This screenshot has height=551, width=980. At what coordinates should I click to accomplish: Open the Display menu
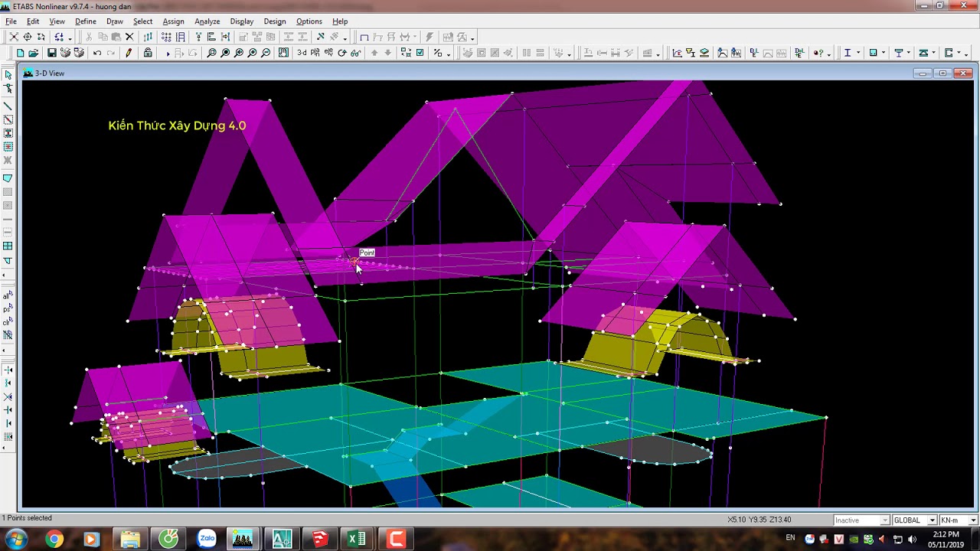pyautogui.click(x=242, y=21)
